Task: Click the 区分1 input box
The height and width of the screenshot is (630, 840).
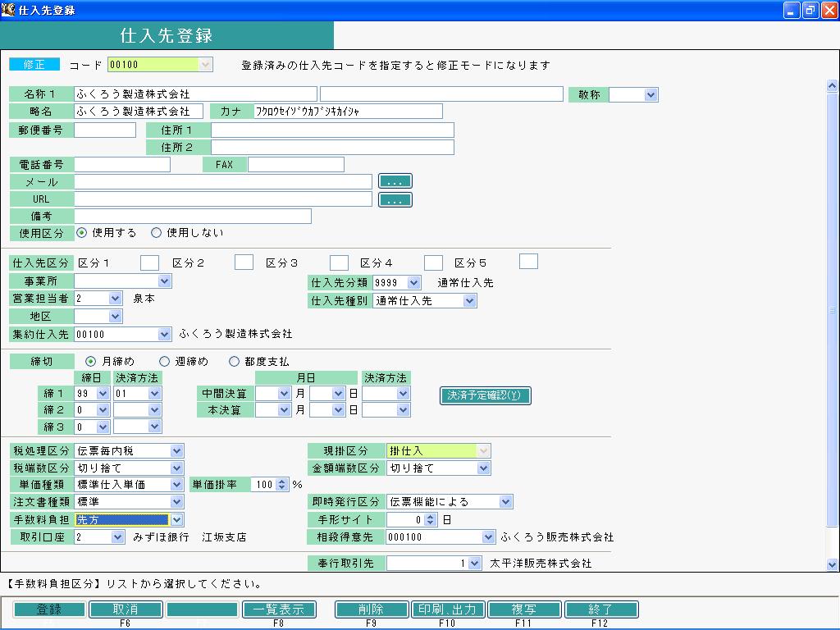Action: (149, 262)
